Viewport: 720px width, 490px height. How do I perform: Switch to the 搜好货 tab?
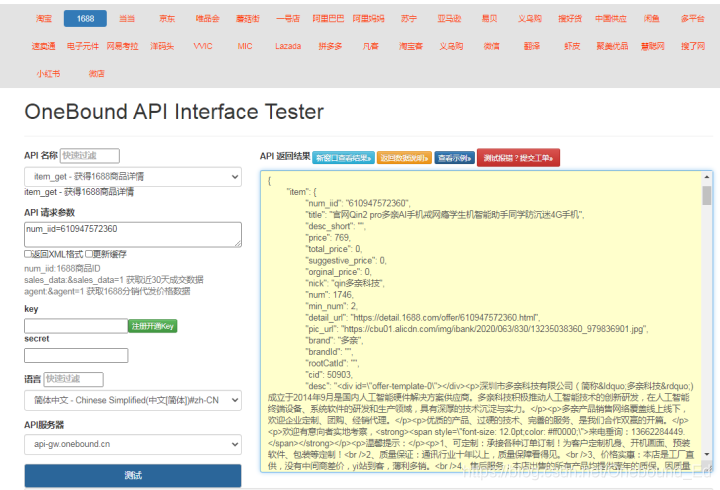(570, 18)
